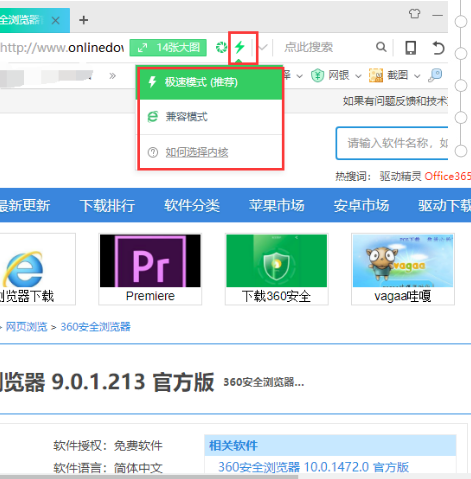Click the 网银 shield icon
Viewport: 471px width, 479px height.
point(317,75)
